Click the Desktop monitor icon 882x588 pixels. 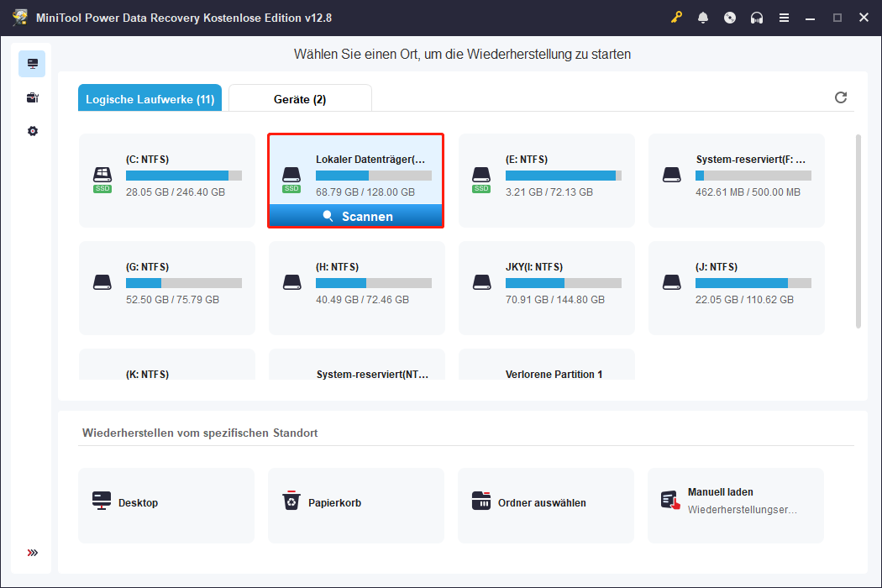click(x=102, y=501)
